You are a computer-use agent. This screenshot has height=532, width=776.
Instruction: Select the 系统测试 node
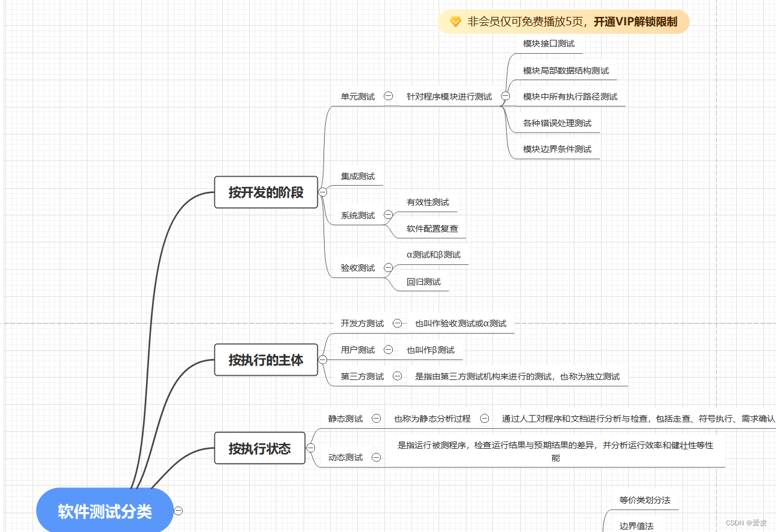(358, 215)
